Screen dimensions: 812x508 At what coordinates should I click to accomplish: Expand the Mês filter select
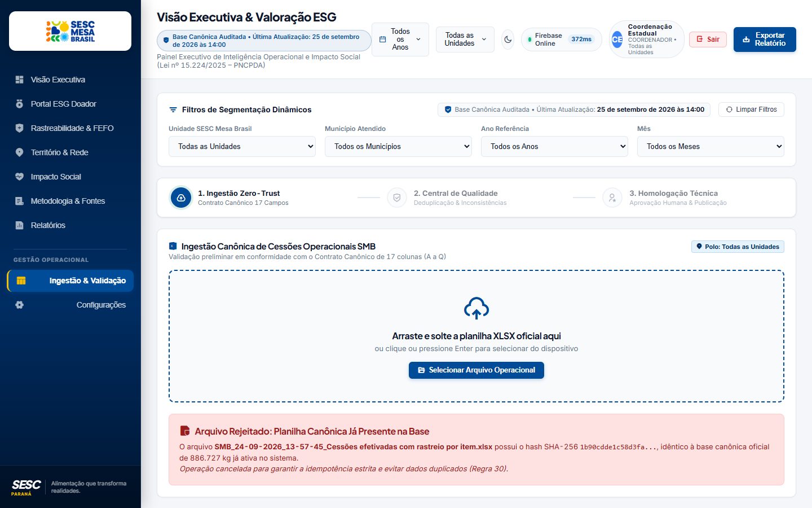(710, 146)
